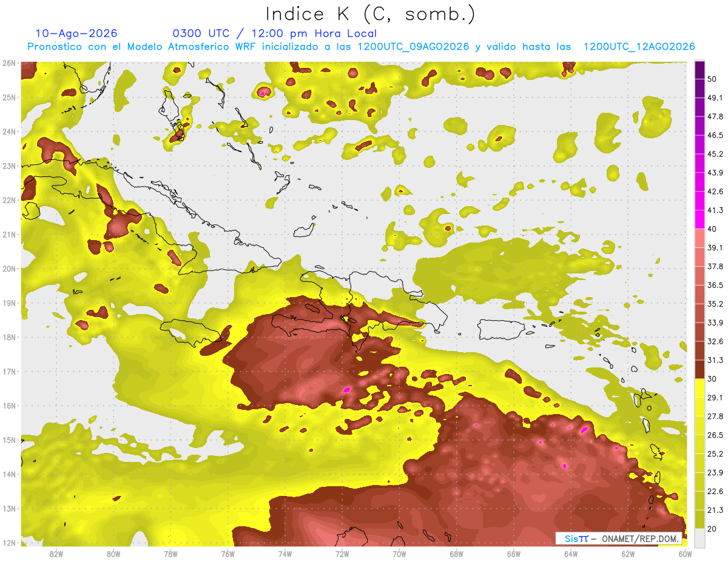This screenshot has width=728, height=562.
Task: Click the color scale value '39.1'
Action: point(715,248)
